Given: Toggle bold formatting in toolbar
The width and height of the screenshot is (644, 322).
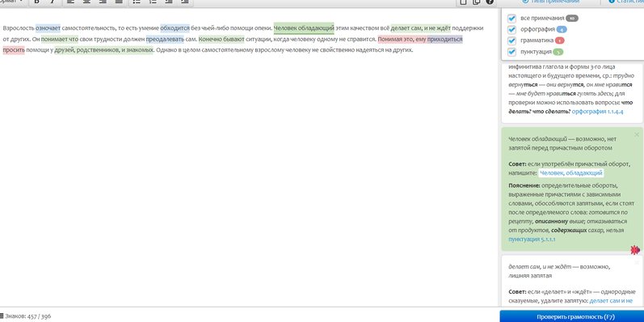Looking at the screenshot, I should click(x=37, y=2).
